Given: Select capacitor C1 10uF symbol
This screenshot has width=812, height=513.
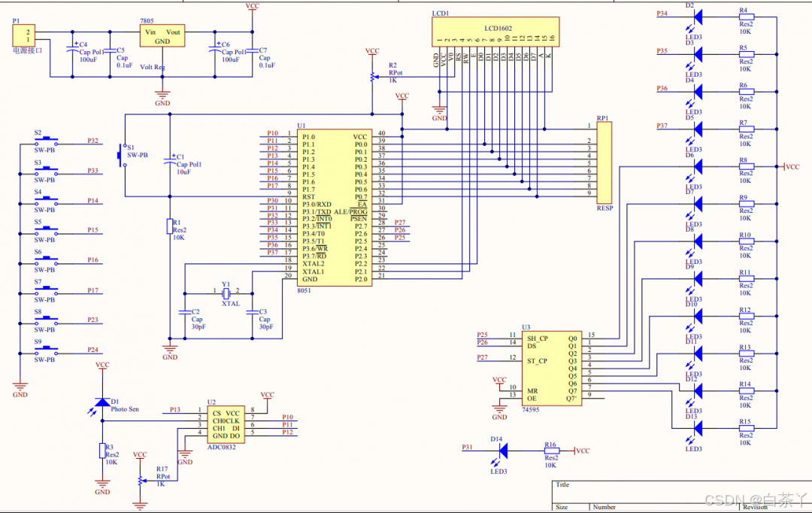Looking at the screenshot, I should point(170,162).
